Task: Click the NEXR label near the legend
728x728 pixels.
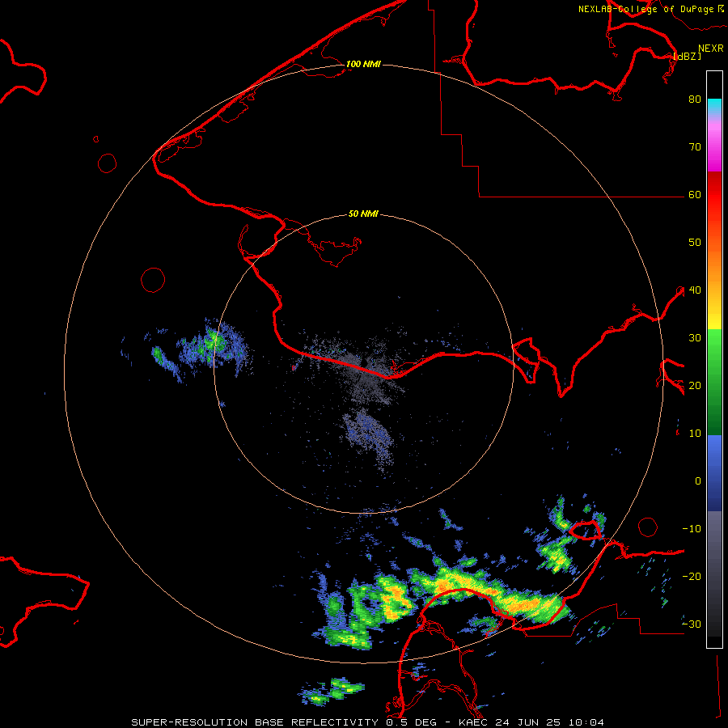Action: [x=711, y=49]
